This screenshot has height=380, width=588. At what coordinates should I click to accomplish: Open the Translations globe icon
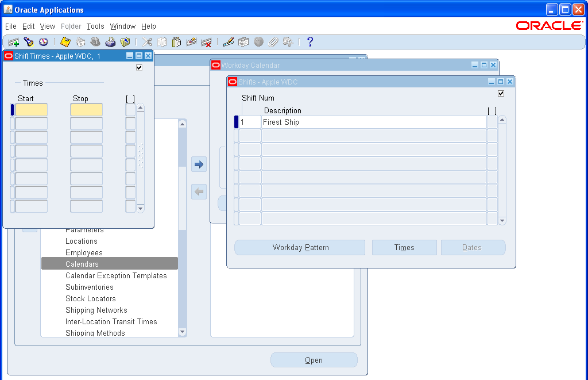click(x=258, y=41)
